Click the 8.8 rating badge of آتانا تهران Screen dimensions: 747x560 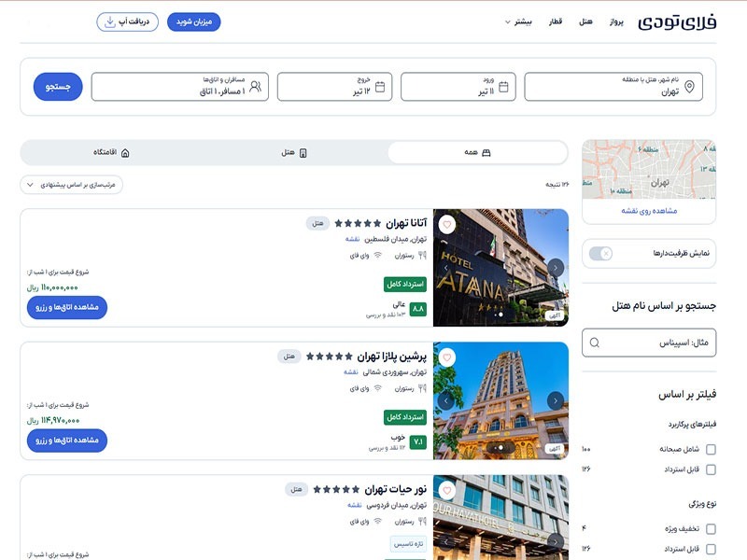(x=418, y=309)
